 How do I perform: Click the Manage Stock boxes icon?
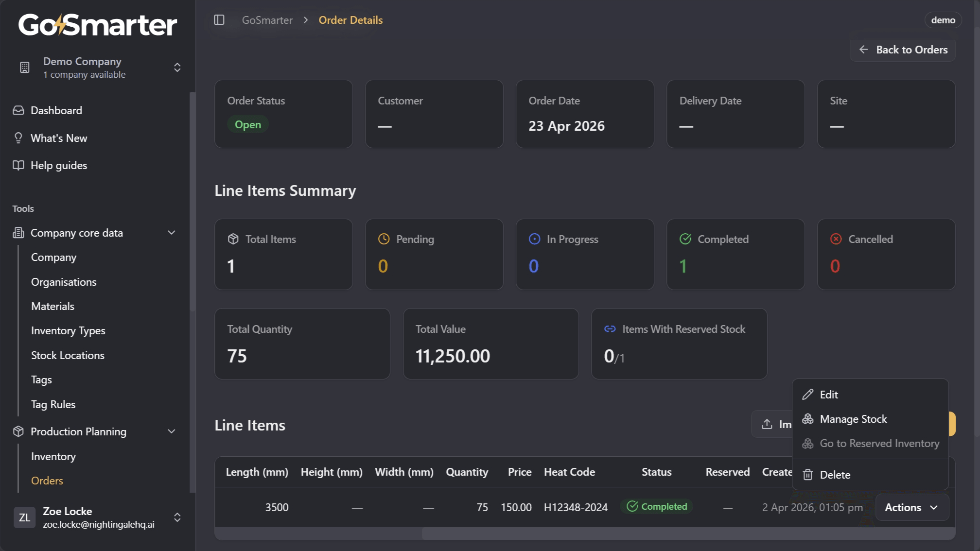point(808,419)
